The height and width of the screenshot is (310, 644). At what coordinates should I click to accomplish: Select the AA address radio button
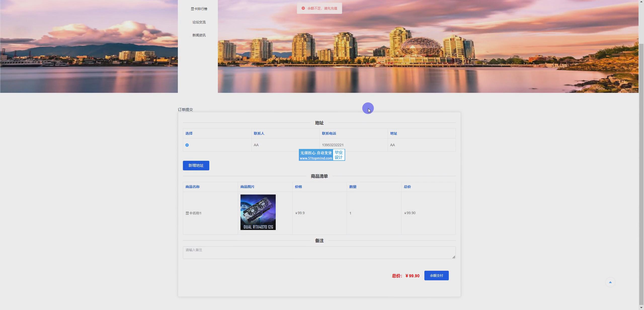tap(187, 145)
